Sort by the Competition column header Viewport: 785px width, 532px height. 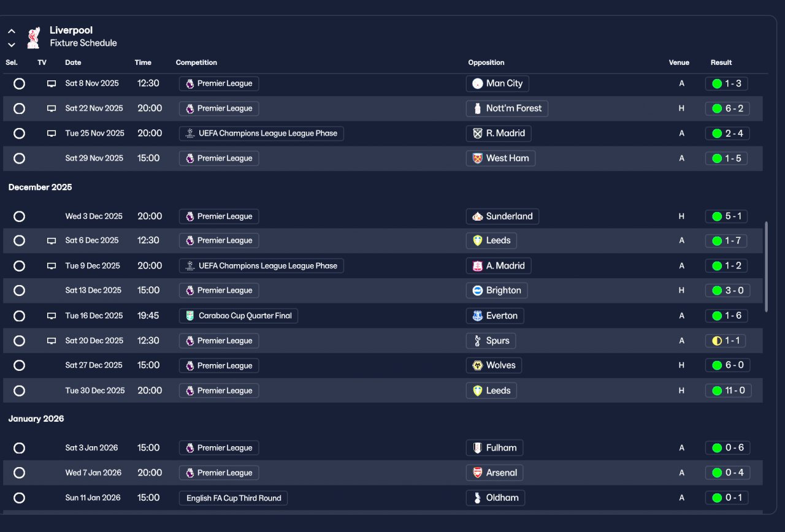click(x=196, y=63)
